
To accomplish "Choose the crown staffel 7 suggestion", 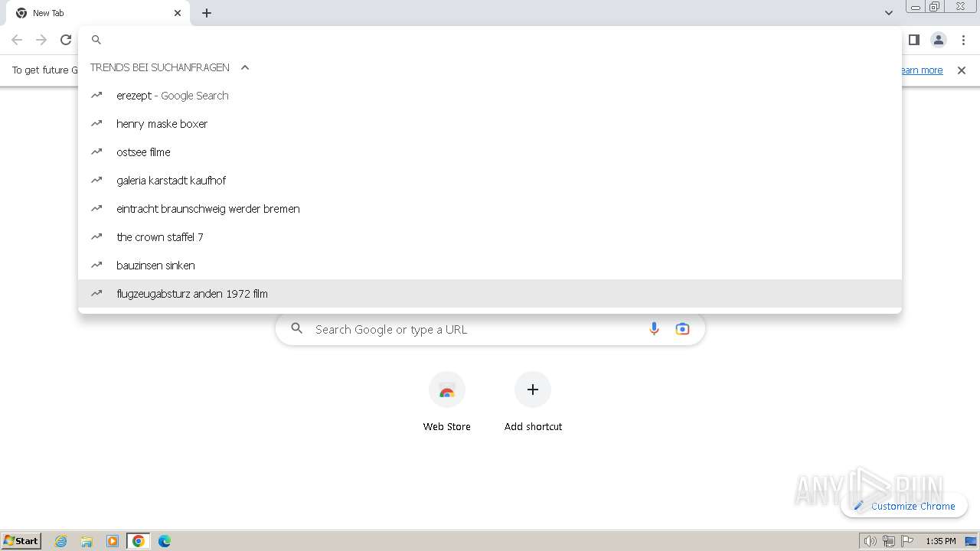I will [490, 237].
